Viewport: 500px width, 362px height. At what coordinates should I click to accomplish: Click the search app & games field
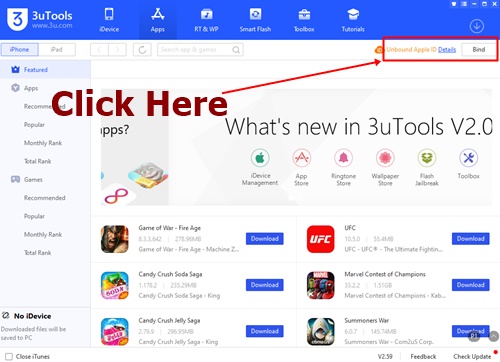pos(200,50)
